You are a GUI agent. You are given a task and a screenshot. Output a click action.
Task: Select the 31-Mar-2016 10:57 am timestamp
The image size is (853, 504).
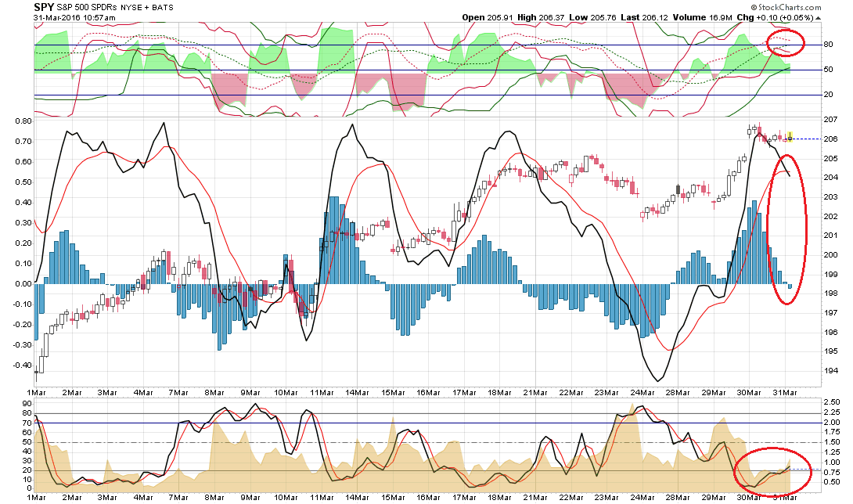(x=74, y=17)
